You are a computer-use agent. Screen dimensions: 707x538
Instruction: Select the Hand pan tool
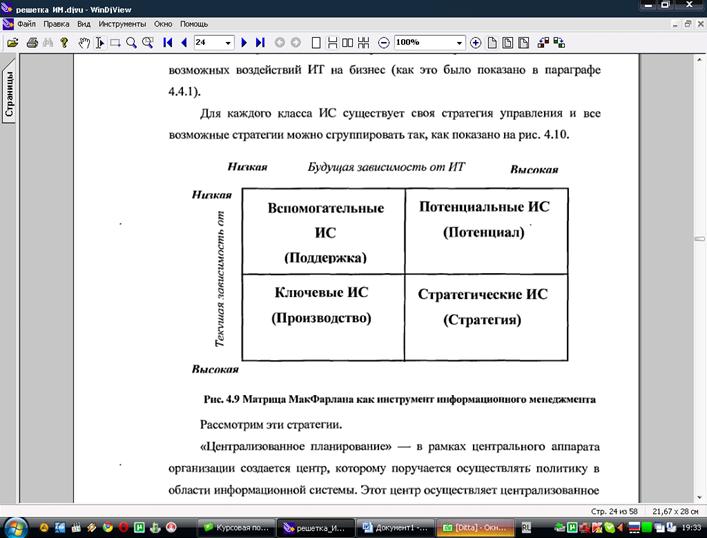84,43
